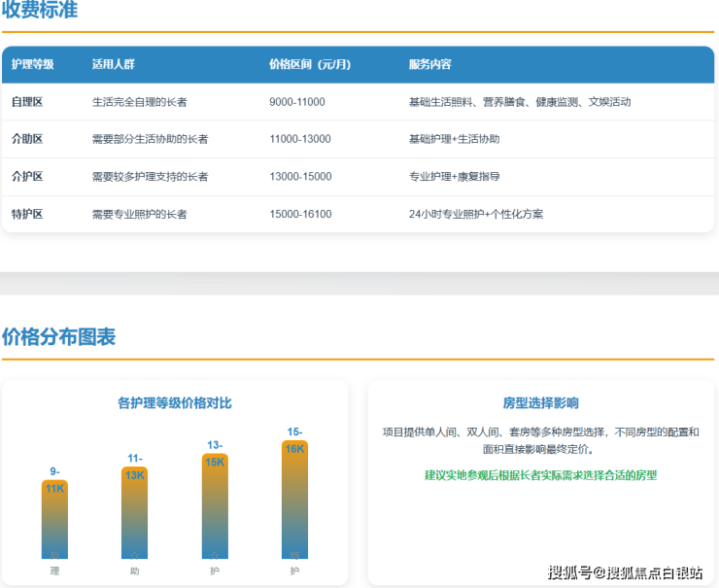
Task: Click the 房型选择影响 card title
Action: 540,402
